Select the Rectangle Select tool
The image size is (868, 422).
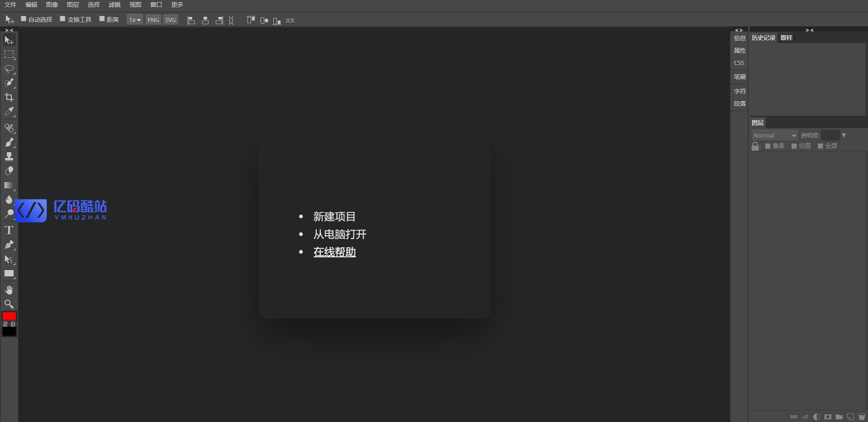click(9, 55)
